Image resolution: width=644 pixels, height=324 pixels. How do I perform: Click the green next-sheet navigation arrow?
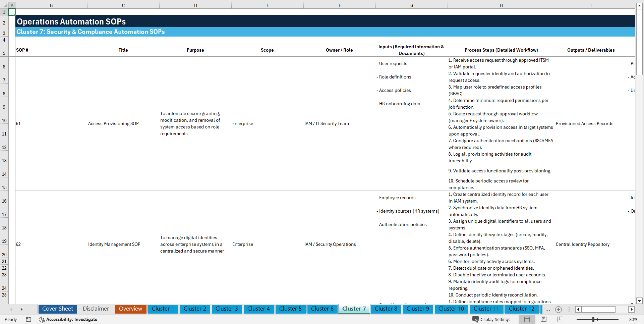(x=21, y=309)
